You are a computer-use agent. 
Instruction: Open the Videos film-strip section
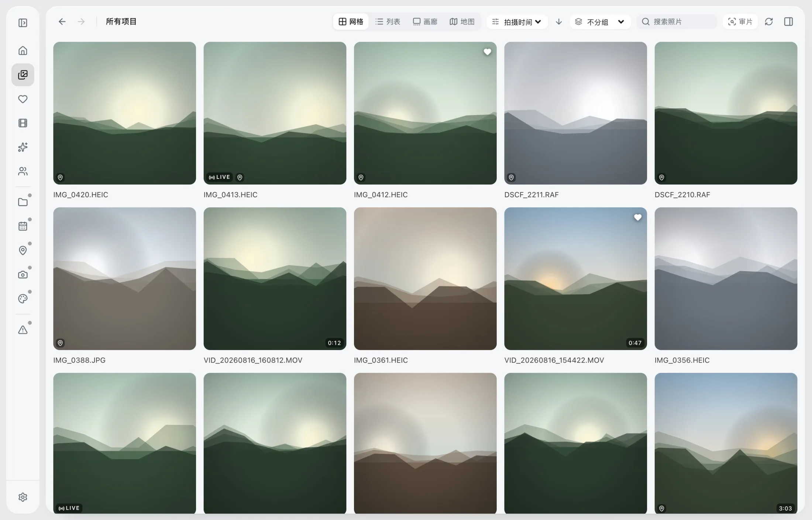point(23,123)
